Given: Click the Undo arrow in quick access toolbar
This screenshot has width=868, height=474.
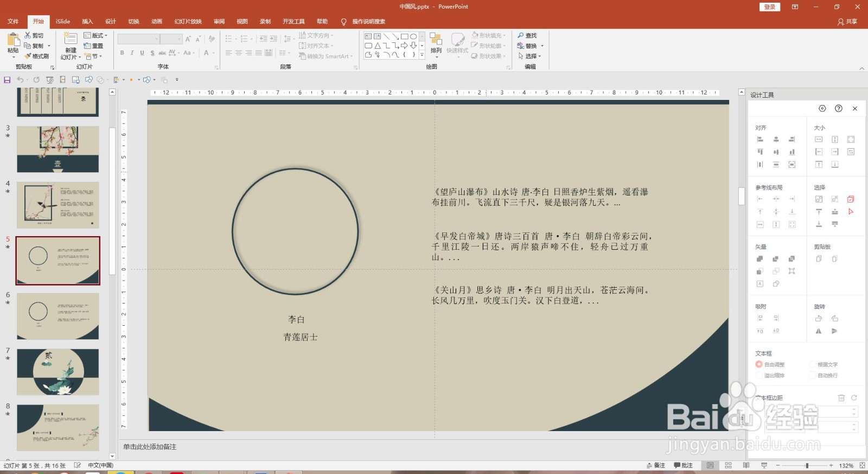Looking at the screenshot, I should (20, 80).
